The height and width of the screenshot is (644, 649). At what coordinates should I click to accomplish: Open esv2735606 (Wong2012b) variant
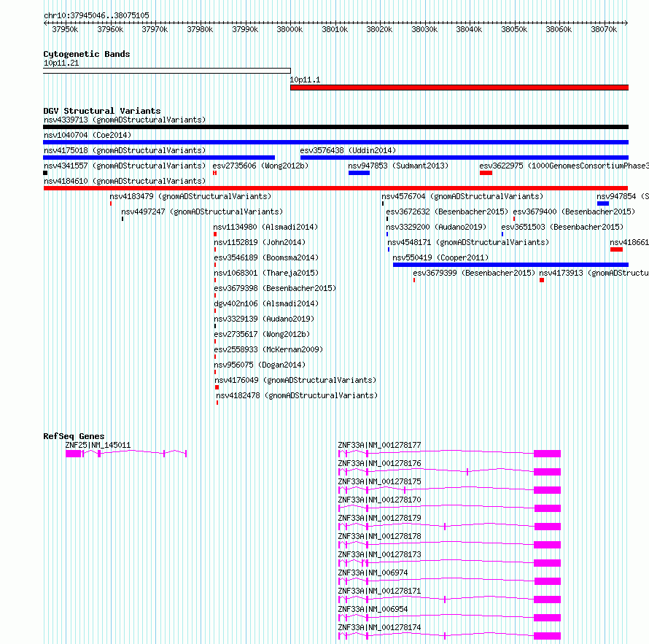tap(260, 166)
